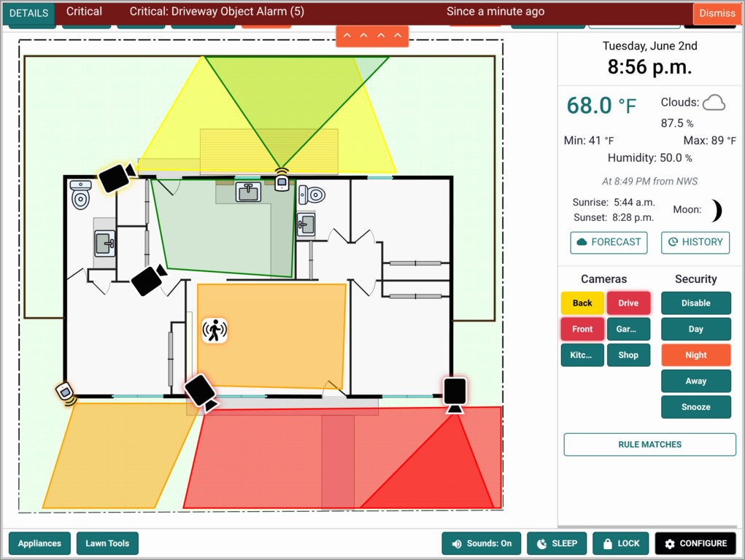This screenshot has height=560, width=745.
Task: Select the top-left bathroom toilet icon
Action: (81, 194)
